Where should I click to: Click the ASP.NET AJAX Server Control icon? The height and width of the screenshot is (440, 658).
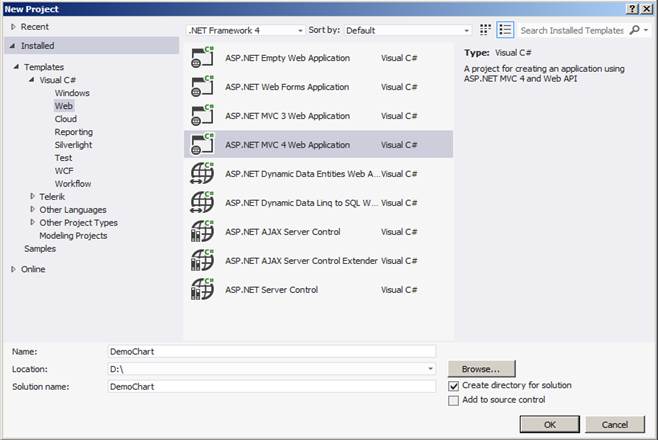point(202,231)
